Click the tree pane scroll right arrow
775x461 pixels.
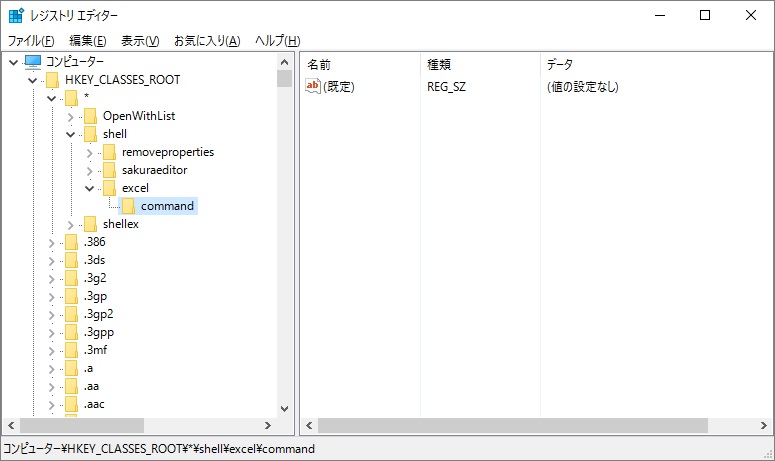[268, 425]
